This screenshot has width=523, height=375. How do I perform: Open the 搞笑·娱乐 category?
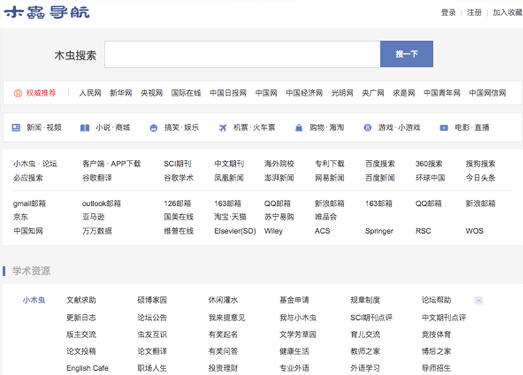181,127
